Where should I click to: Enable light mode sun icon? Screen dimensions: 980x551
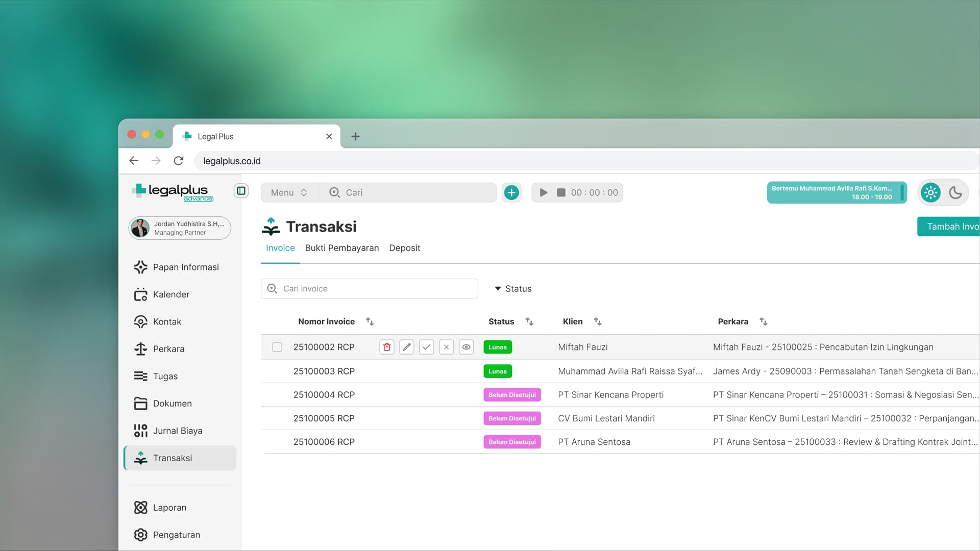point(930,192)
